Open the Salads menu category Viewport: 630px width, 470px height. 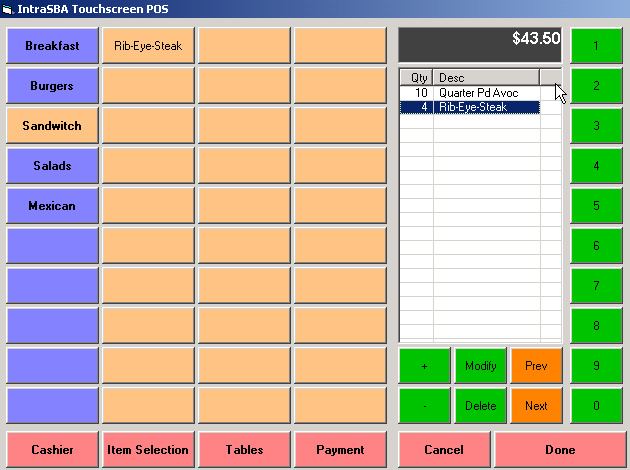pyautogui.click(x=52, y=166)
